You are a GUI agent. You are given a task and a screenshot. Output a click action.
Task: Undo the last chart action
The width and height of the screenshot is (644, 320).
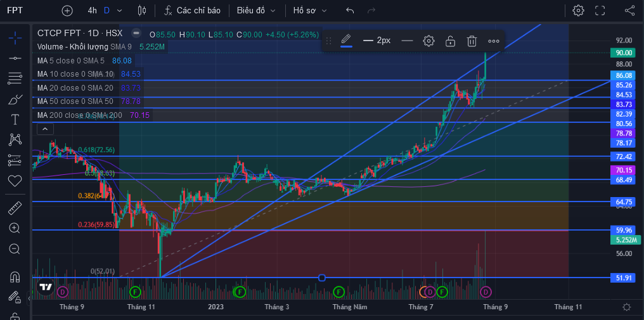[x=350, y=11]
